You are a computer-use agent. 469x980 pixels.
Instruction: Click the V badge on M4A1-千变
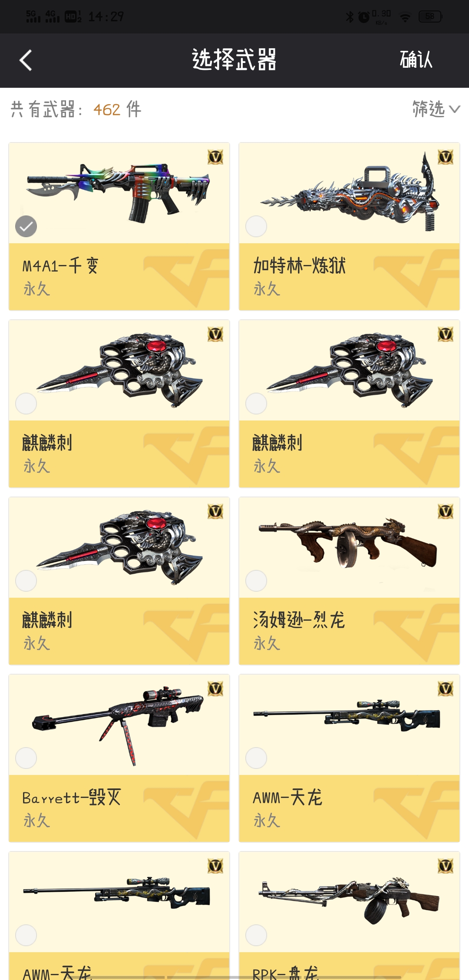tap(215, 157)
